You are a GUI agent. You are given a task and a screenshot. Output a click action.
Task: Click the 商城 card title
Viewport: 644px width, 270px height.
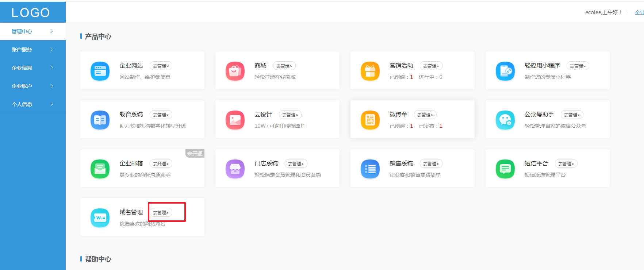[x=260, y=66]
